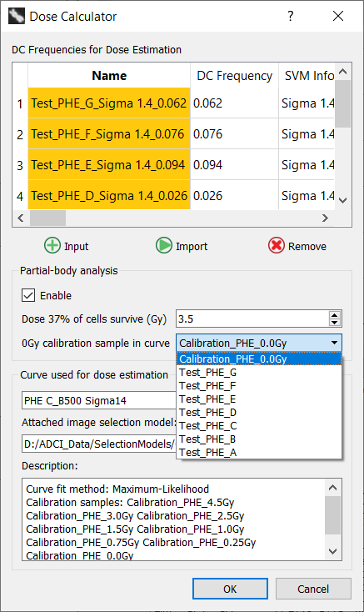The image size is (364, 612).
Task: Click the green plus Input icon
Action: tap(52, 245)
